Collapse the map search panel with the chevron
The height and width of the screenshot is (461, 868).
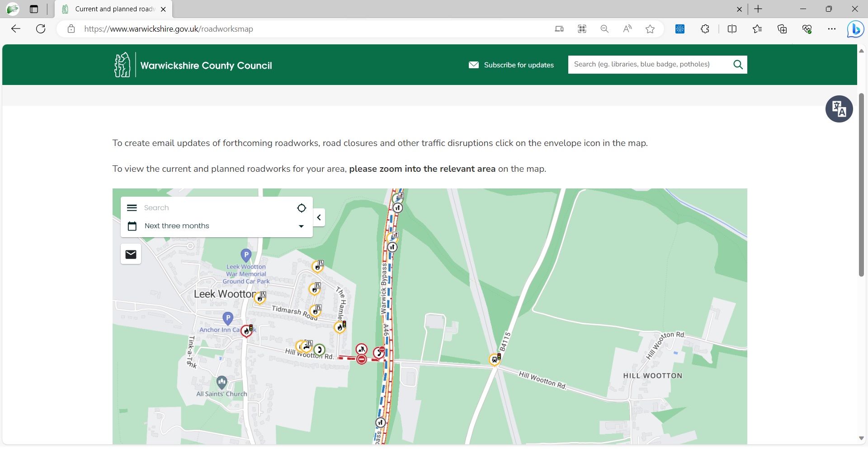(319, 217)
